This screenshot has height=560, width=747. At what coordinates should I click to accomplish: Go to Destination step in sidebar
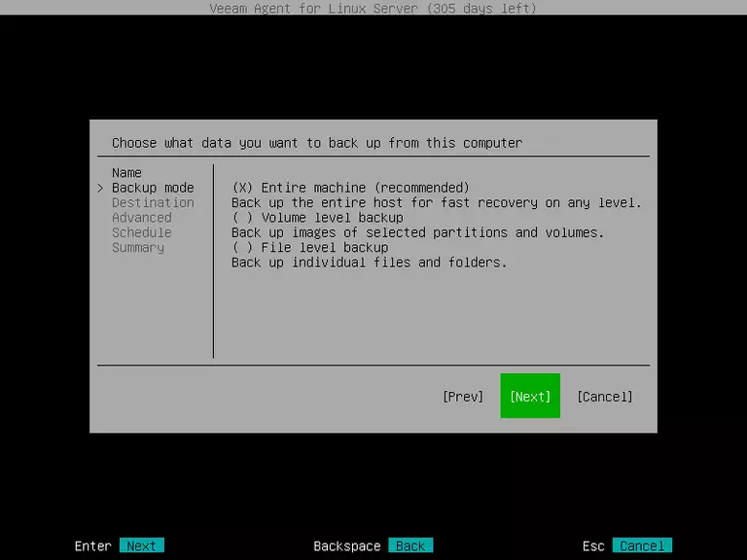coord(153,203)
